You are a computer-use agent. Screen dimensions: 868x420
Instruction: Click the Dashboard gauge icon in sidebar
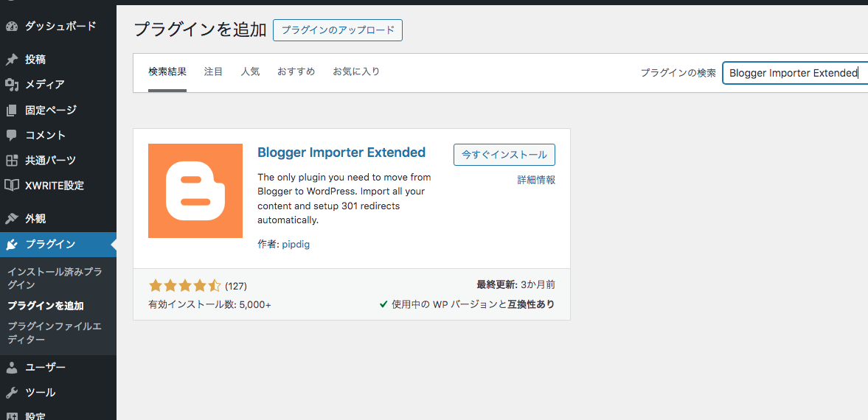(x=12, y=27)
